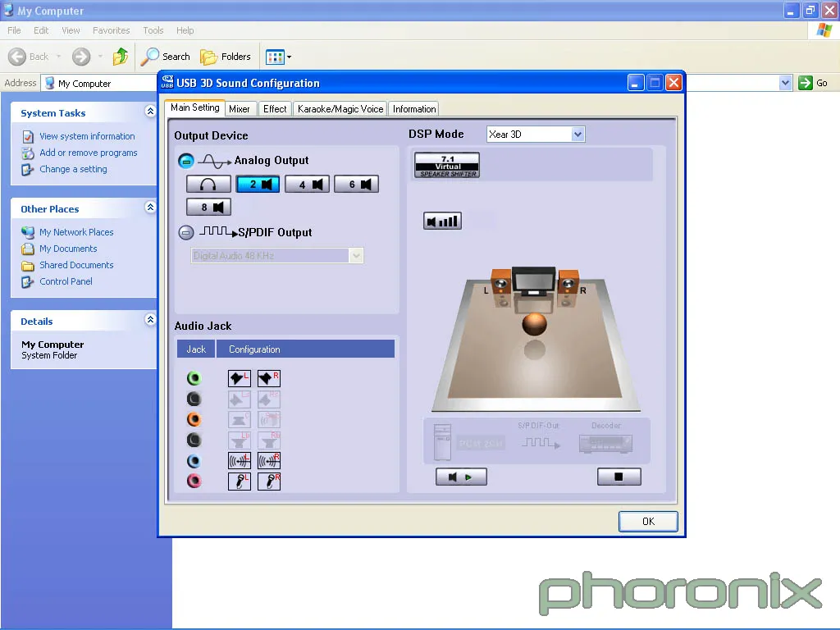
Task: Click the pink audio jack
Action: (x=194, y=481)
